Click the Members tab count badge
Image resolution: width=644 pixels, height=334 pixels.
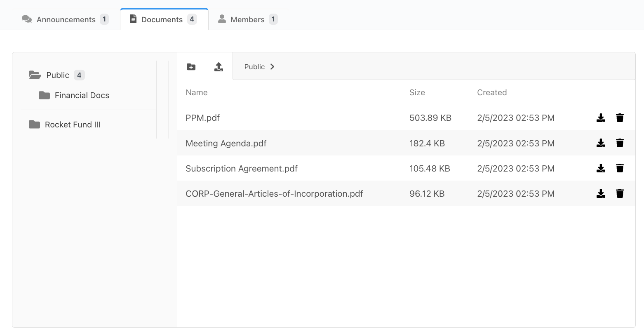273,19
